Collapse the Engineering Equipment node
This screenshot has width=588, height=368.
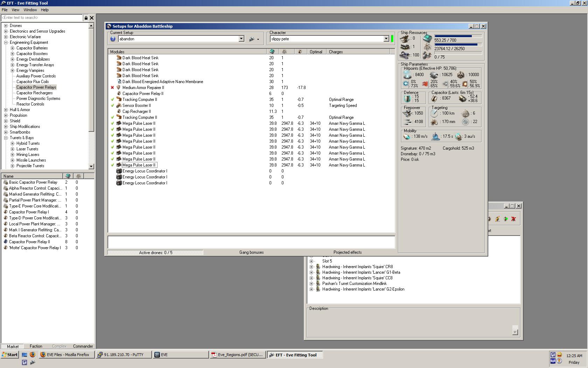coord(6,42)
